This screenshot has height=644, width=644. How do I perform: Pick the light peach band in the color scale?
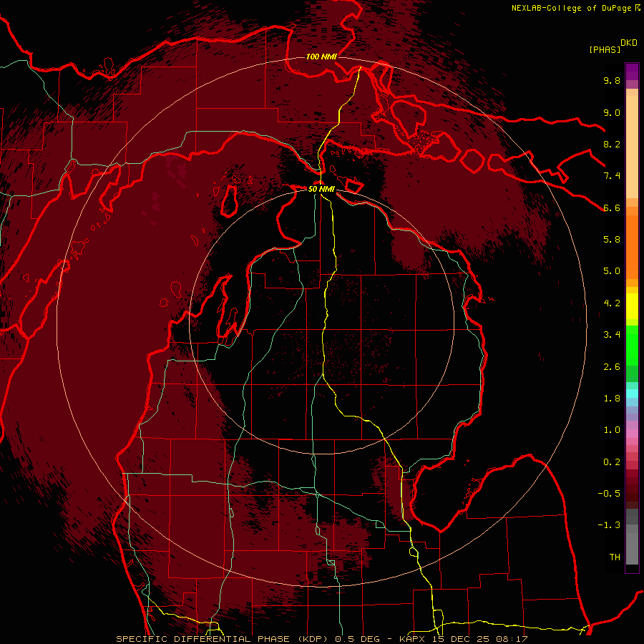[632, 147]
